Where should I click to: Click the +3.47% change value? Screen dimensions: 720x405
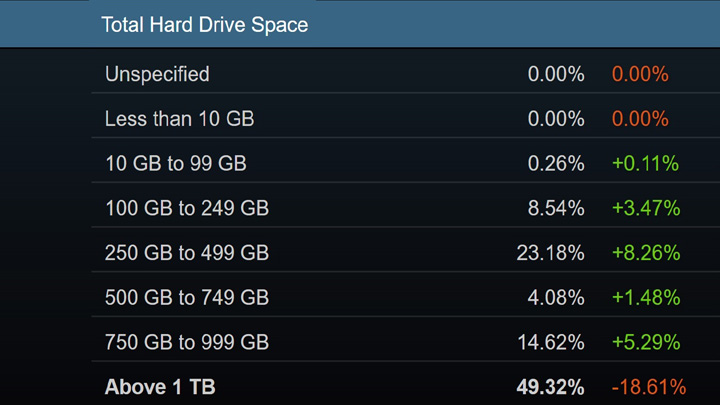click(646, 208)
